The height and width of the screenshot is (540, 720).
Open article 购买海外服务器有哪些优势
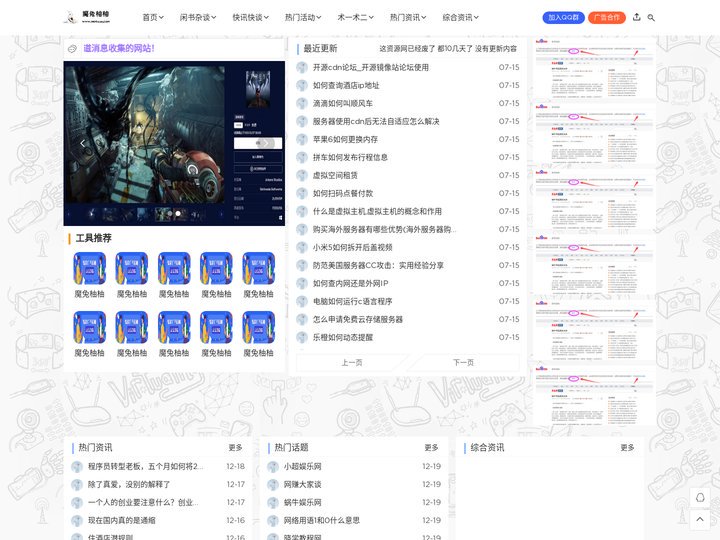tap(384, 230)
